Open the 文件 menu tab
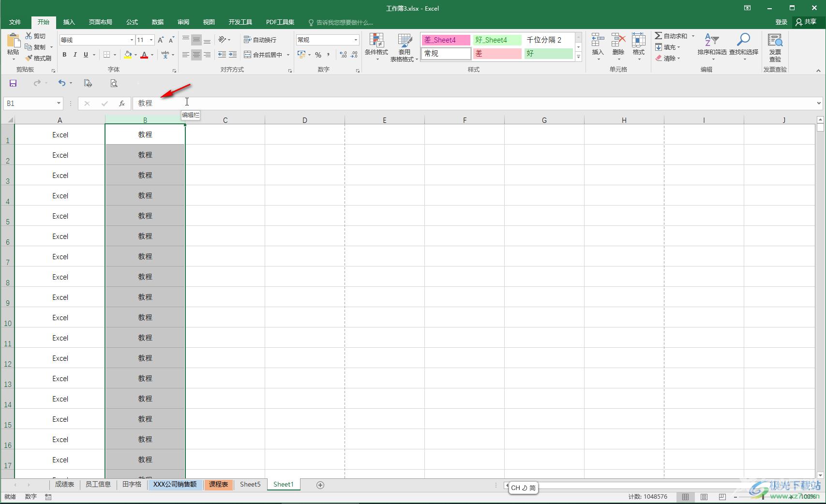 15,22
